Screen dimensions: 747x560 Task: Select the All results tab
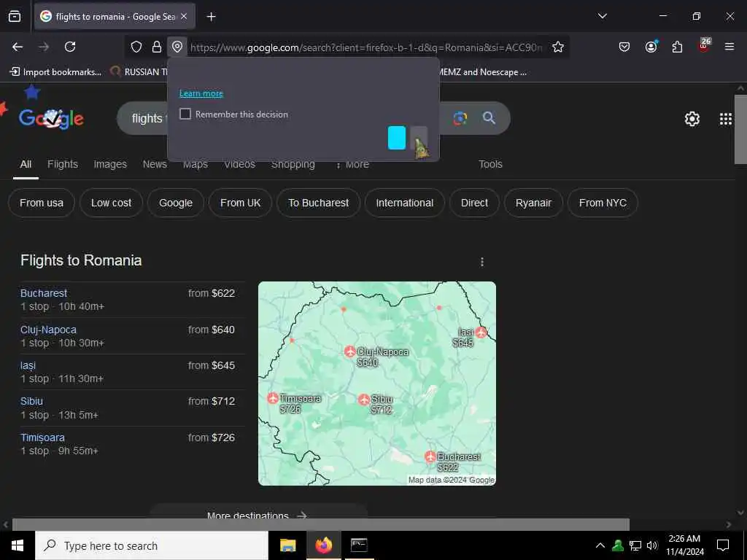pyautogui.click(x=26, y=164)
